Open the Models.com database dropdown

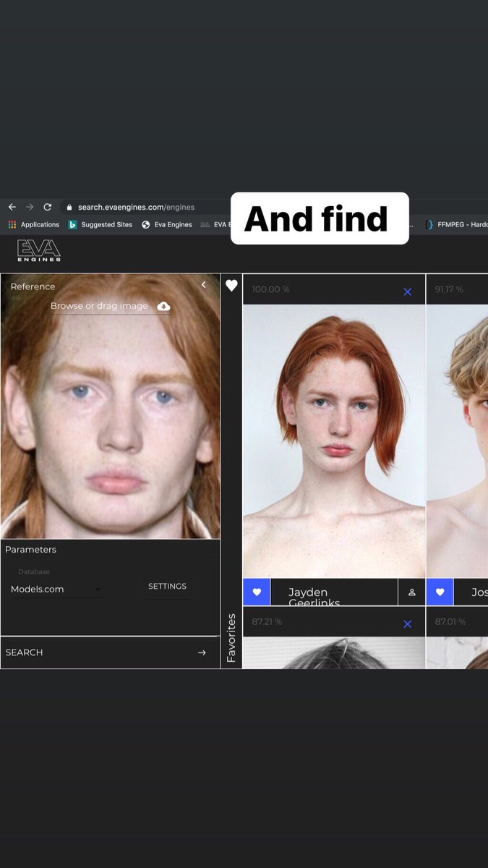tap(56, 590)
